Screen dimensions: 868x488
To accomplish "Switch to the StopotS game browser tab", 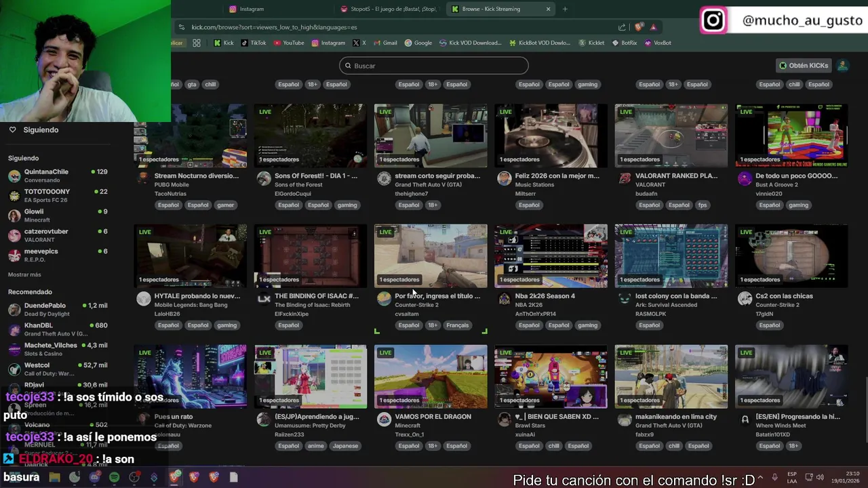I will tap(390, 9).
